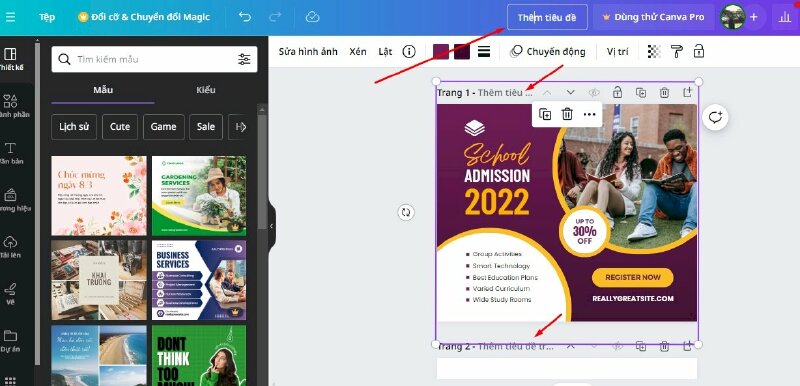Open Đổi cỡ & Chuyển đổi Magic
This screenshot has height=386, width=800.
[x=144, y=17]
